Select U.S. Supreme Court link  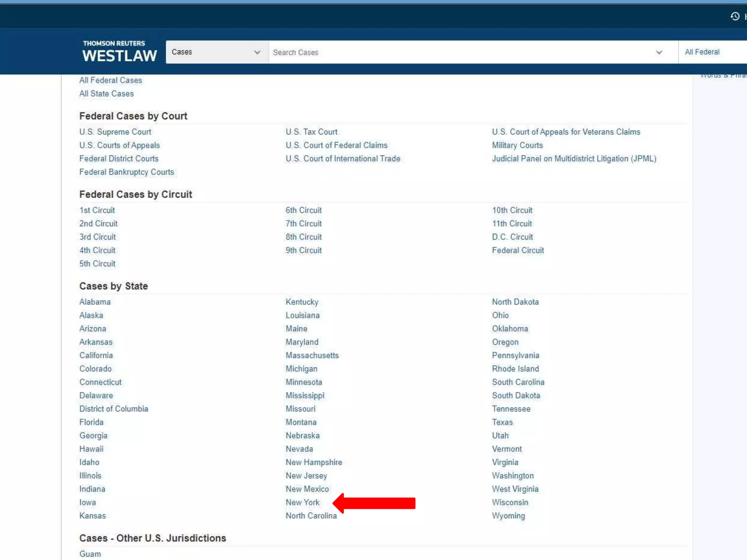click(x=115, y=132)
